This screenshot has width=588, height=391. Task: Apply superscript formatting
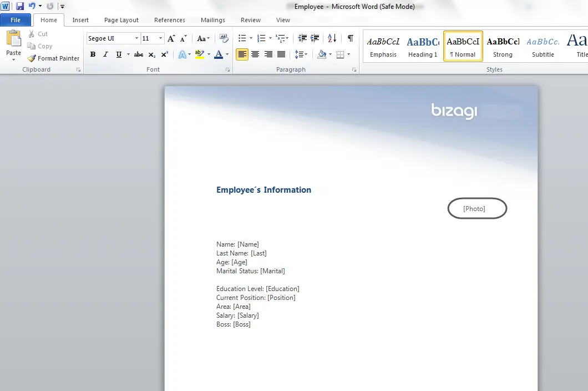pyautogui.click(x=164, y=54)
